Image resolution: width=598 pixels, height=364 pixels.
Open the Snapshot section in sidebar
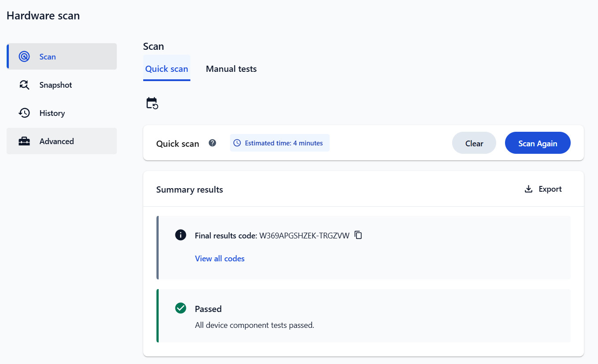[x=62, y=85]
